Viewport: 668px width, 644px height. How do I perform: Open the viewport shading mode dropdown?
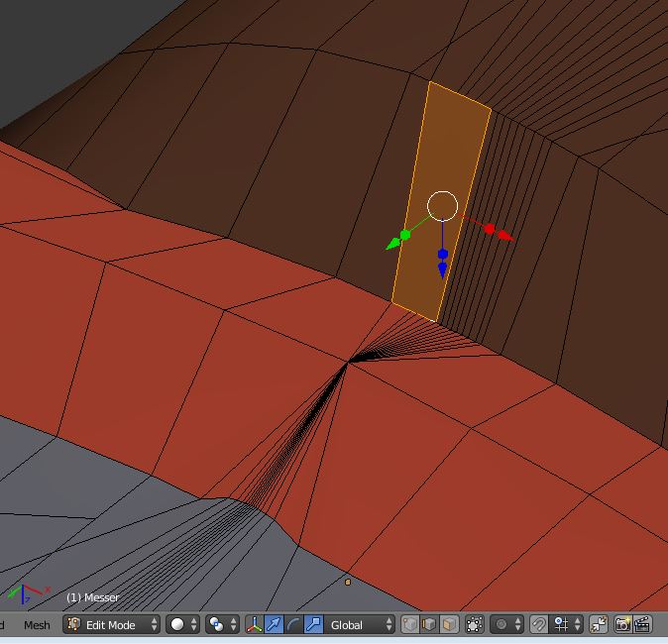[x=182, y=624]
